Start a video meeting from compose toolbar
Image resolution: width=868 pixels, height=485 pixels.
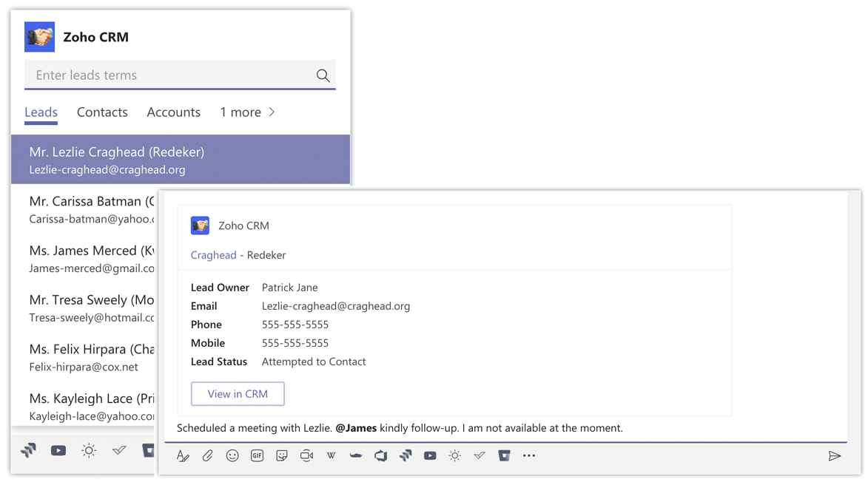pyautogui.click(x=306, y=455)
